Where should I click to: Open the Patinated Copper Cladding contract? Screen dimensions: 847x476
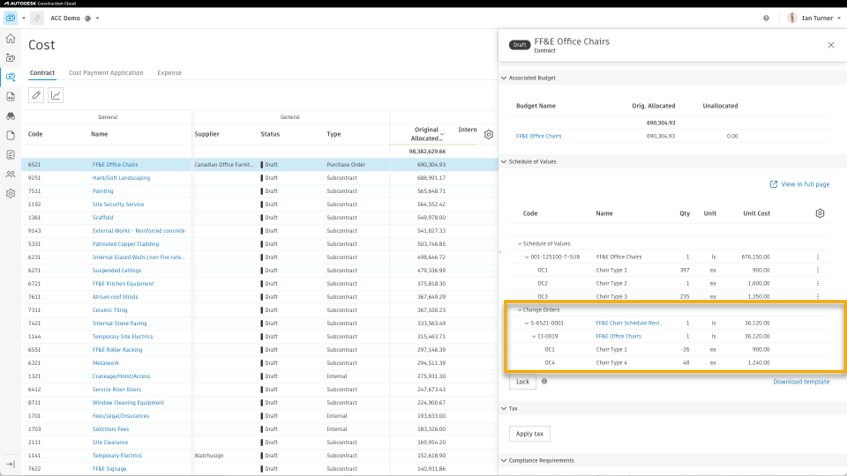tap(125, 244)
